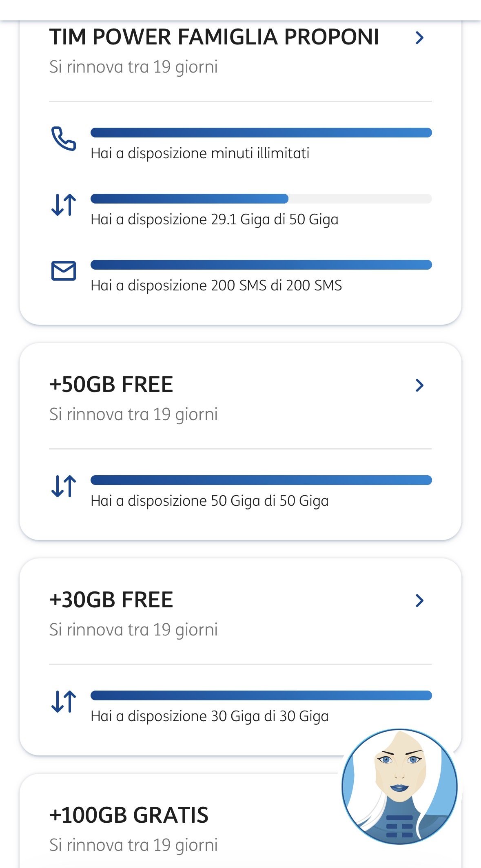Tap the phone minutes icon
Image resolution: width=481 pixels, height=868 pixels.
(x=63, y=139)
